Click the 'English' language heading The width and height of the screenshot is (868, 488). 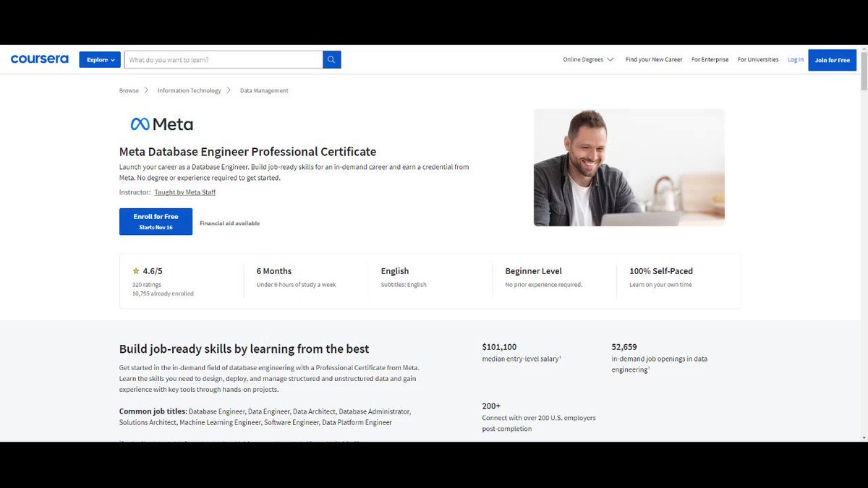point(395,271)
